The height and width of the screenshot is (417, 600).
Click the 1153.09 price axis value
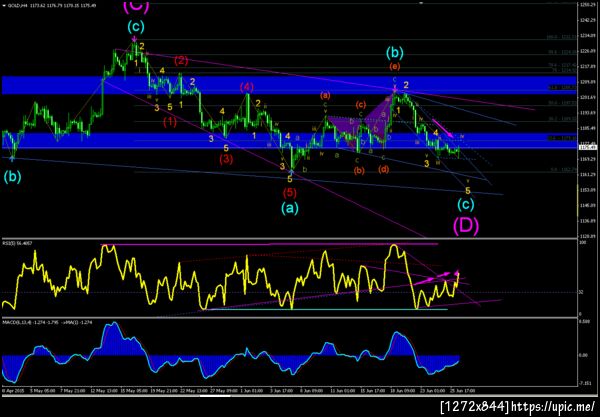tap(587, 190)
